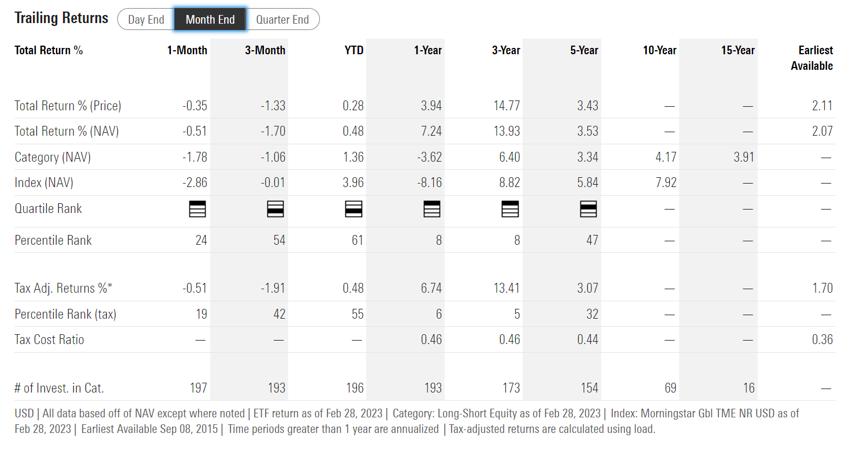Switch to Day End returns
Viewport: 868px width, 452px height.
tap(146, 20)
